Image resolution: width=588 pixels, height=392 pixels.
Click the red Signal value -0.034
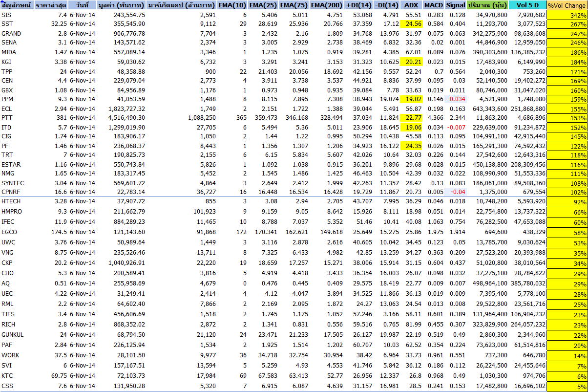tap(456, 99)
